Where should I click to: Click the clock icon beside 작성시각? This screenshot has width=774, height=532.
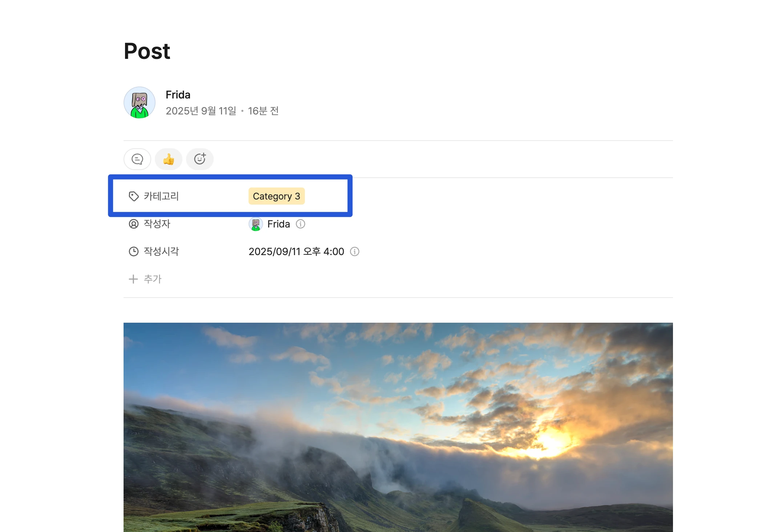click(x=134, y=251)
